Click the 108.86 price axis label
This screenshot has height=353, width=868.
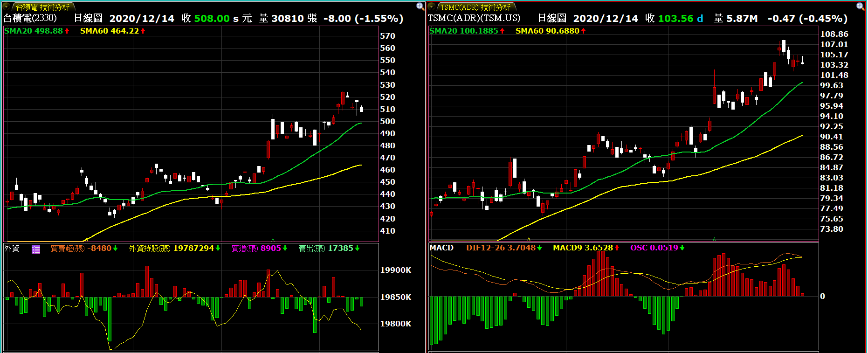(x=834, y=34)
